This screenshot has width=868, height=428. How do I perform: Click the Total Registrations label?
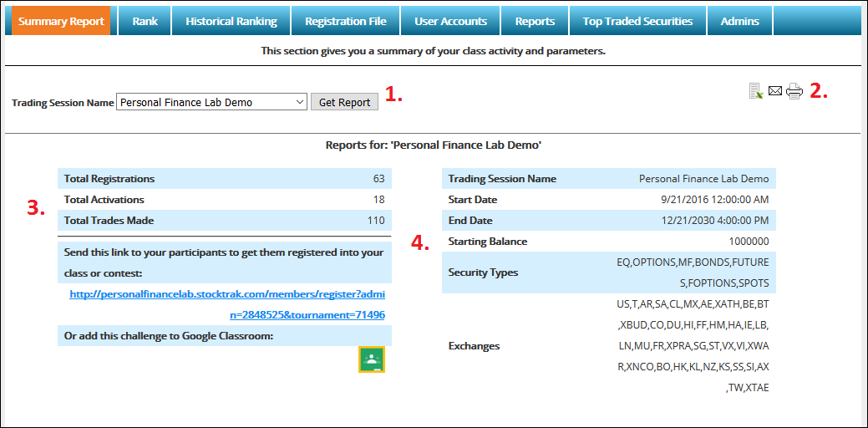pyautogui.click(x=109, y=179)
